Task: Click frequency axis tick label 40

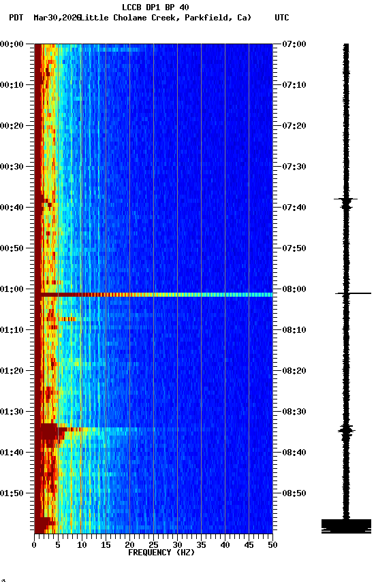Action: [225, 545]
